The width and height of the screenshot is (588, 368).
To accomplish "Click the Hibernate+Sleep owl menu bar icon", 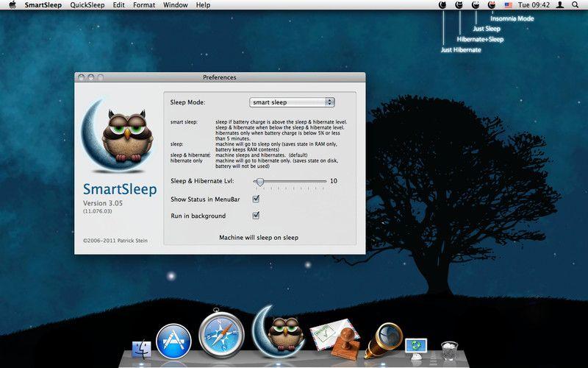I will tap(459, 5).
